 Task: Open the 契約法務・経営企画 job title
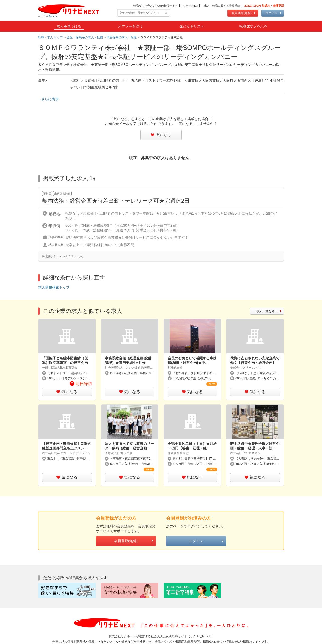point(116,201)
